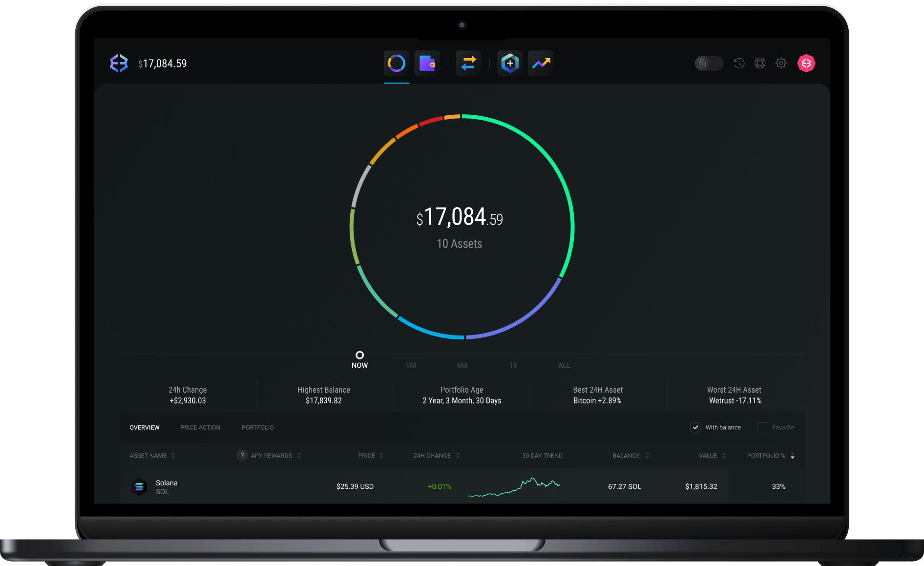Click the Best 24H Asset Bitcoin stat
Screen dimensions: 924x566
tap(598, 395)
